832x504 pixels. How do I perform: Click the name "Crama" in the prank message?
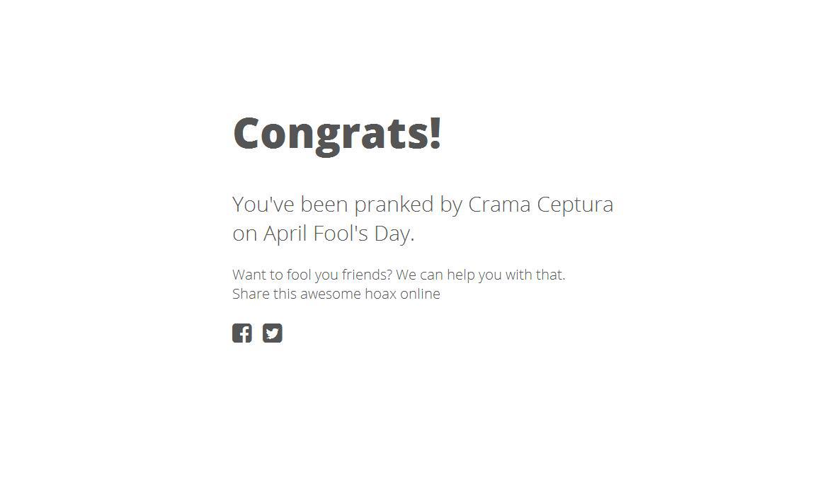pyautogui.click(x=499, y=205)
